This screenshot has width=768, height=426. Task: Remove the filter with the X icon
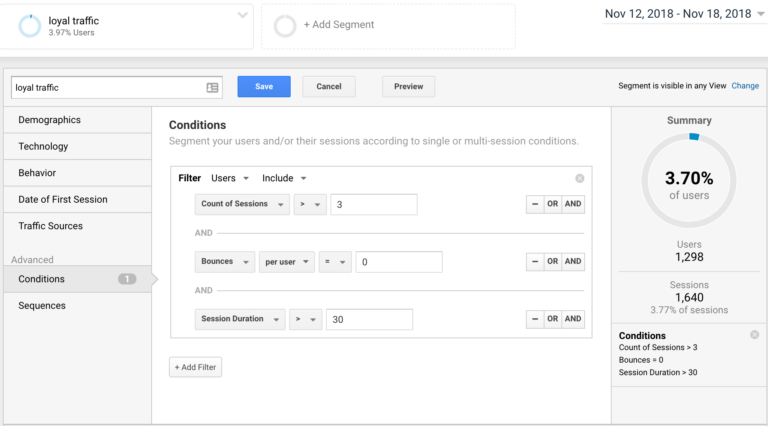(579, 178)
